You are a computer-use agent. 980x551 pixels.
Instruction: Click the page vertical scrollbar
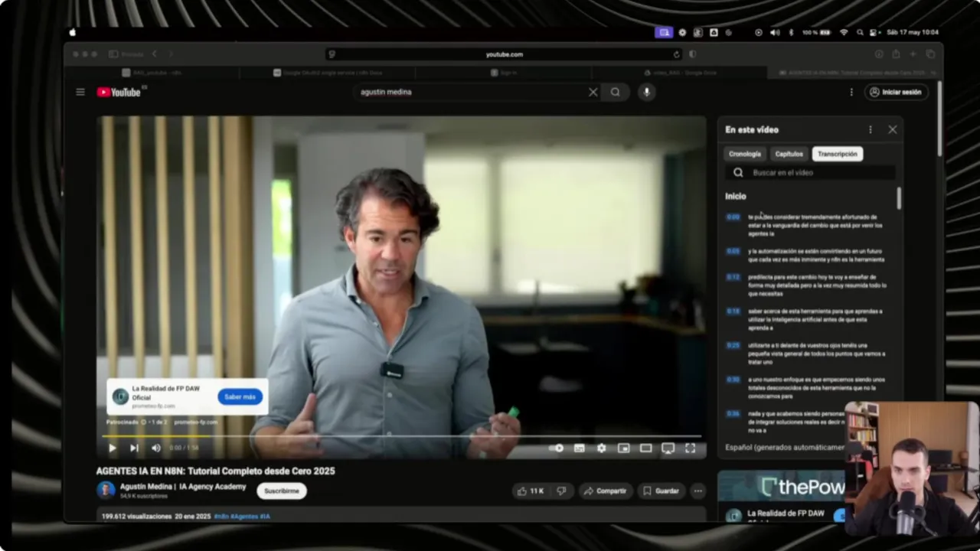(939, 119)
